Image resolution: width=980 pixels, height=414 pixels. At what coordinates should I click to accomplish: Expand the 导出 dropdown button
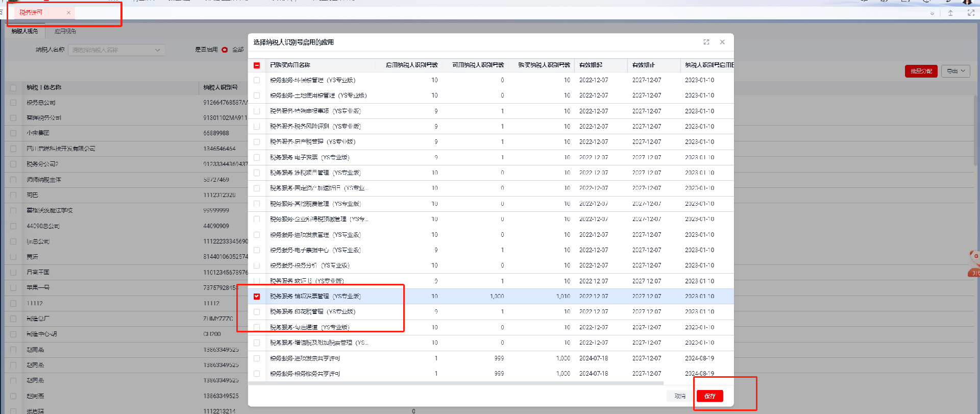(x=955, y=71)
